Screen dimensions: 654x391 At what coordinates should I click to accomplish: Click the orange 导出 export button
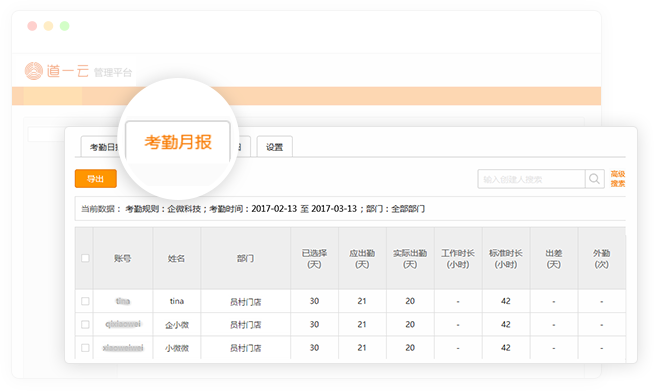tap(96, 179)
